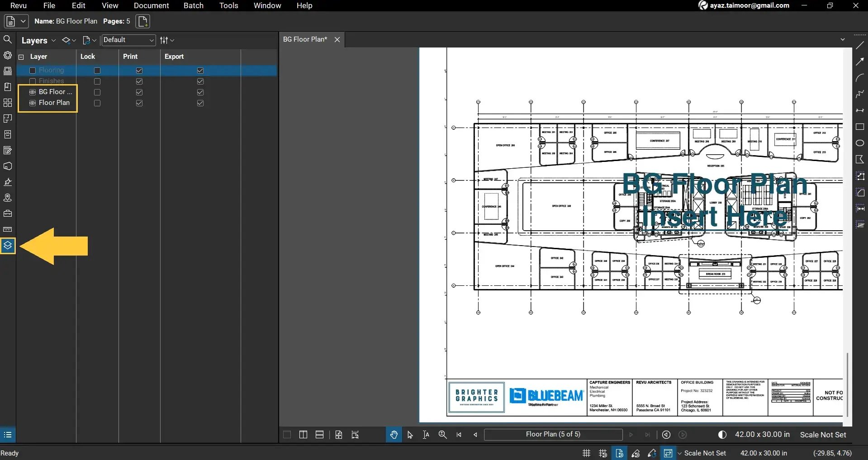868x460 pixels.
Task: Go to the previous page arrow
Action: pos(475,435)
